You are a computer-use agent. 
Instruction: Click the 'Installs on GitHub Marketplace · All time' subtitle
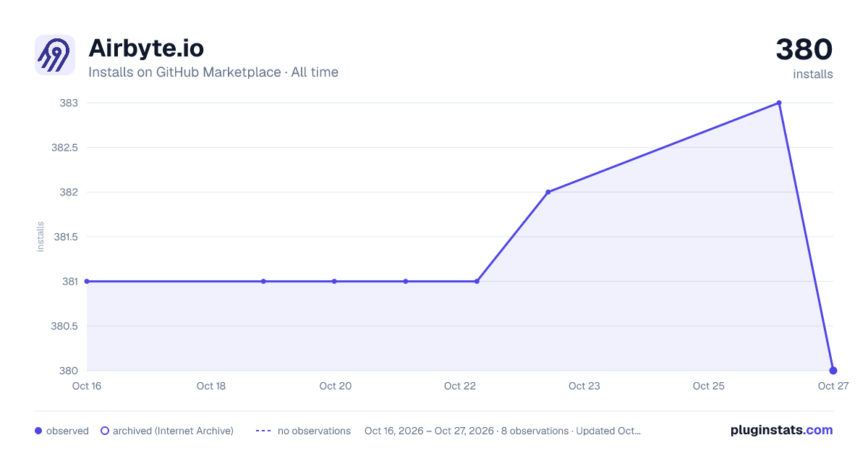(213, 72)
